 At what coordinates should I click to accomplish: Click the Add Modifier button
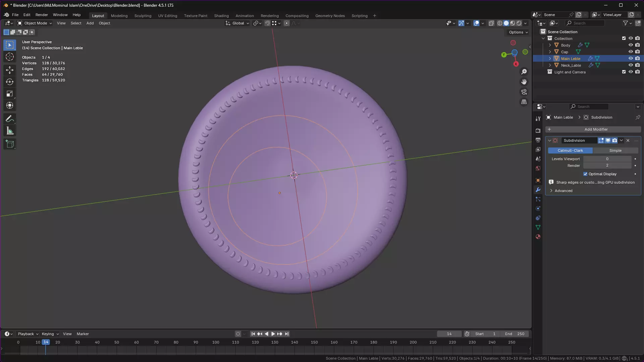tap(593, 129)
